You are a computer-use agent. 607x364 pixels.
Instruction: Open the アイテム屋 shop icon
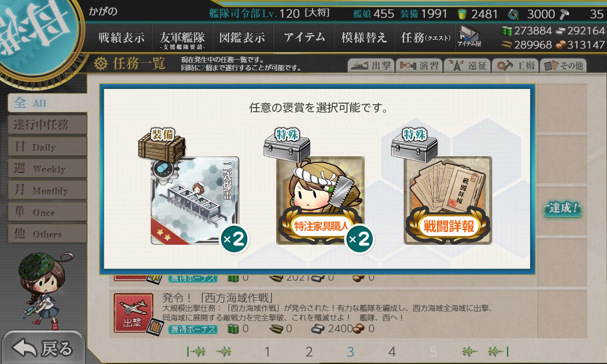(469, 36)
